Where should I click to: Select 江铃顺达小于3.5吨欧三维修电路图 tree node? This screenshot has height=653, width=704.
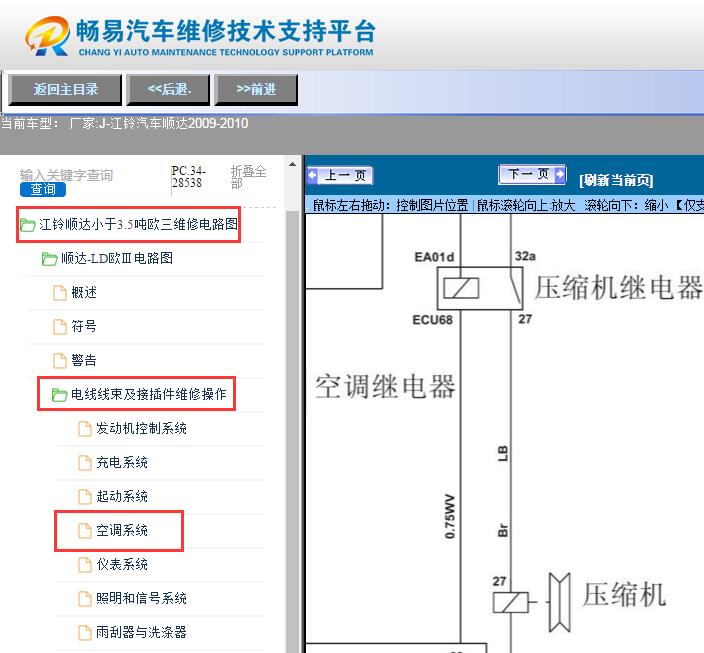tap(138, 224)
